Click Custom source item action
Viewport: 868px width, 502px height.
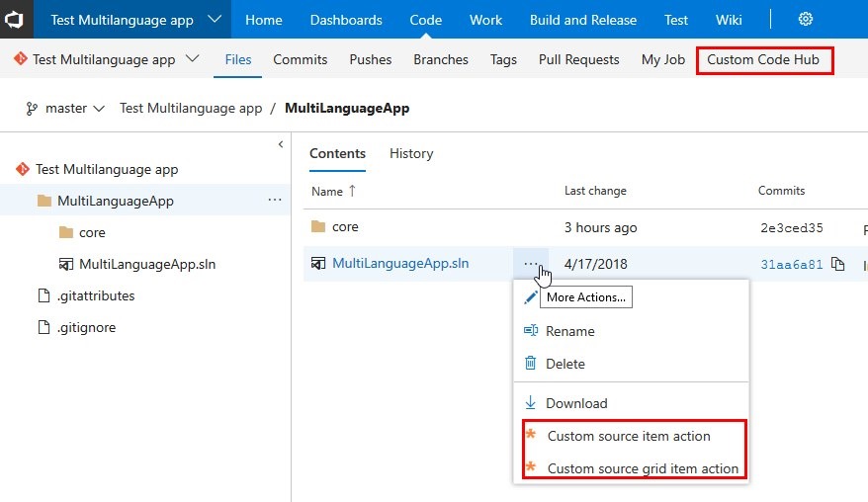click(629, 436)
